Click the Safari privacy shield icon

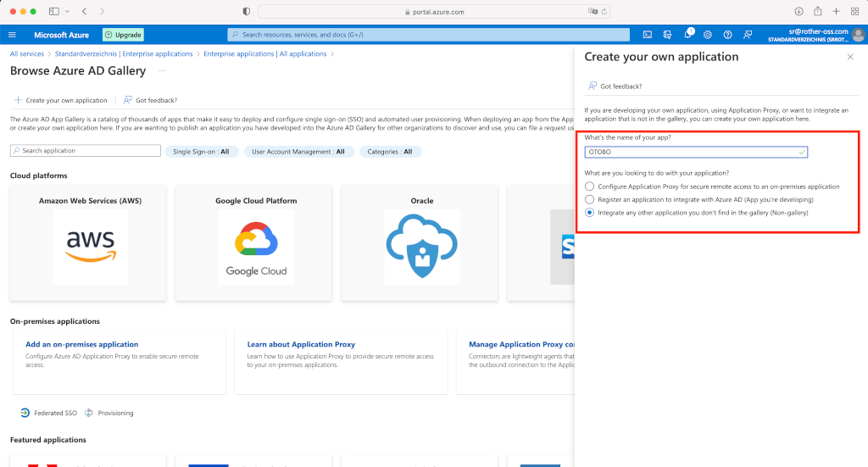(x=247, y=12)
